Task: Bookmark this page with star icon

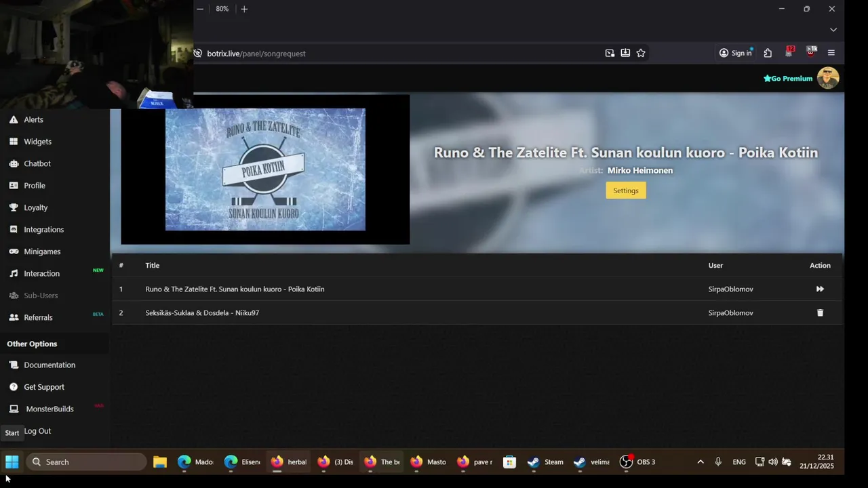Action: (x=641, y=53)
